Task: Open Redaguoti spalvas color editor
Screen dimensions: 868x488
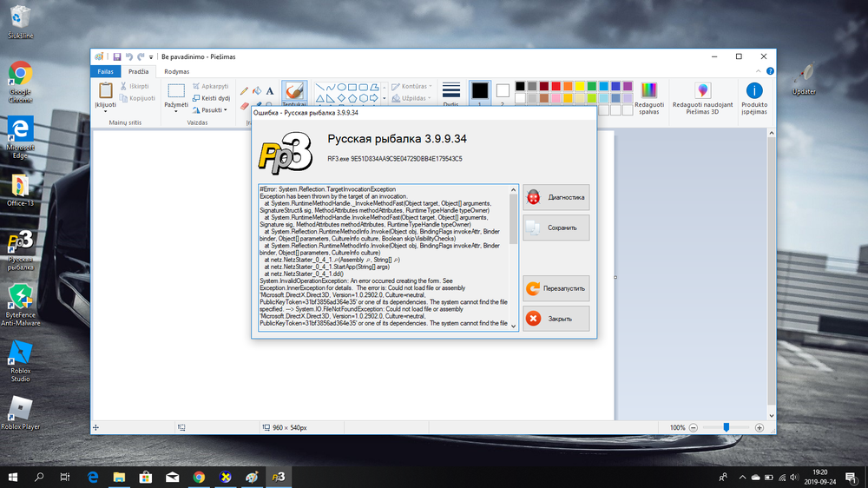Action: tap(649, 96)
